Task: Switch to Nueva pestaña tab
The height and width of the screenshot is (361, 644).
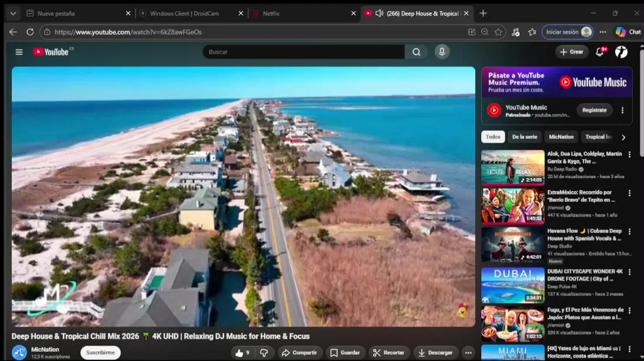Action: [x=78, y=14]
